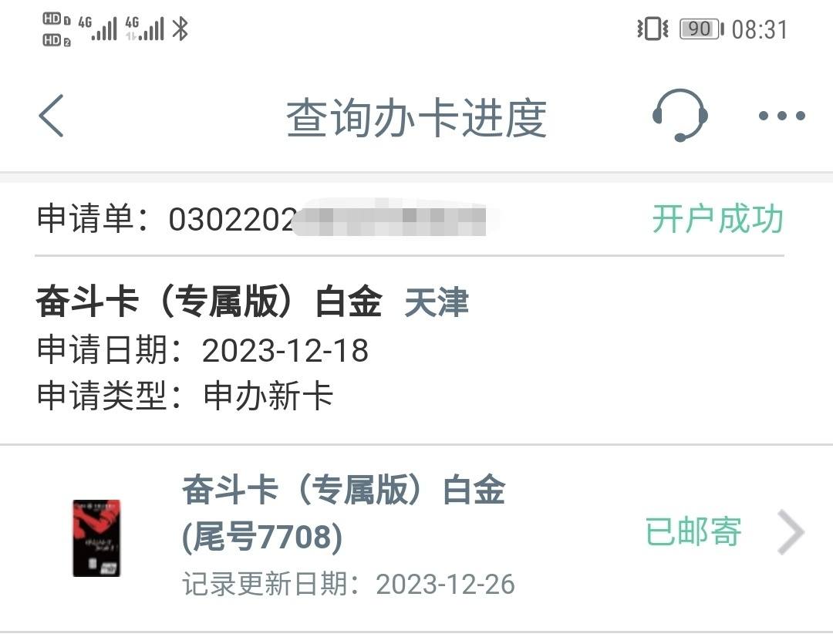This screenshot has height=644, width=833.
Task: Tap the back arrow icon
Action: click(x=52, y=116)
